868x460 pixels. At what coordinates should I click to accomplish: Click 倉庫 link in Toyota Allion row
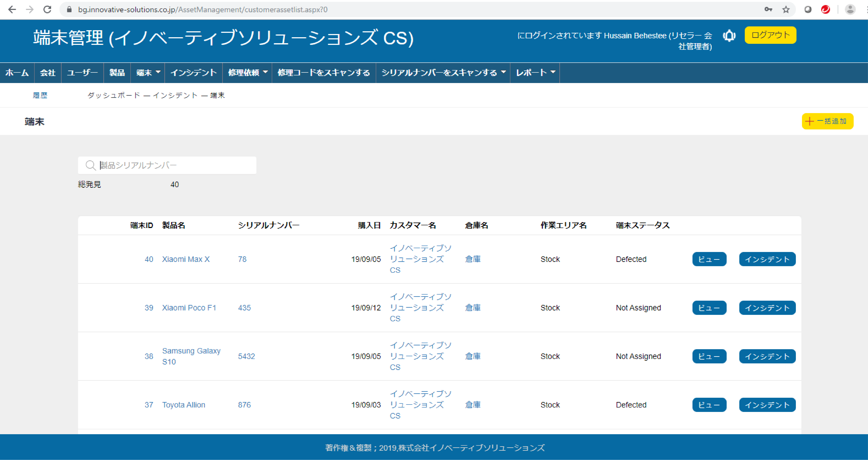coord(473,405)
